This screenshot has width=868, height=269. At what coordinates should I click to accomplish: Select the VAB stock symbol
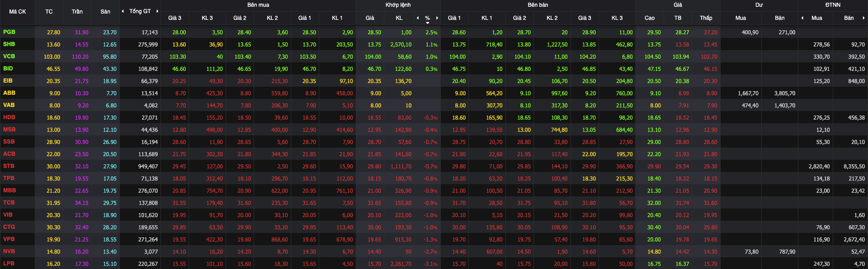9,105
